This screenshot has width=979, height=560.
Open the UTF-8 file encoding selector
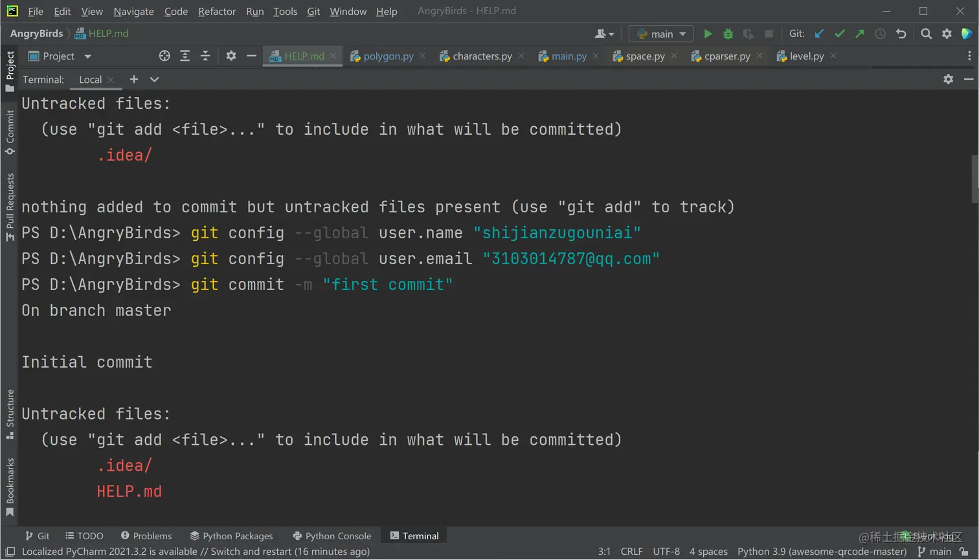[666, 552]
